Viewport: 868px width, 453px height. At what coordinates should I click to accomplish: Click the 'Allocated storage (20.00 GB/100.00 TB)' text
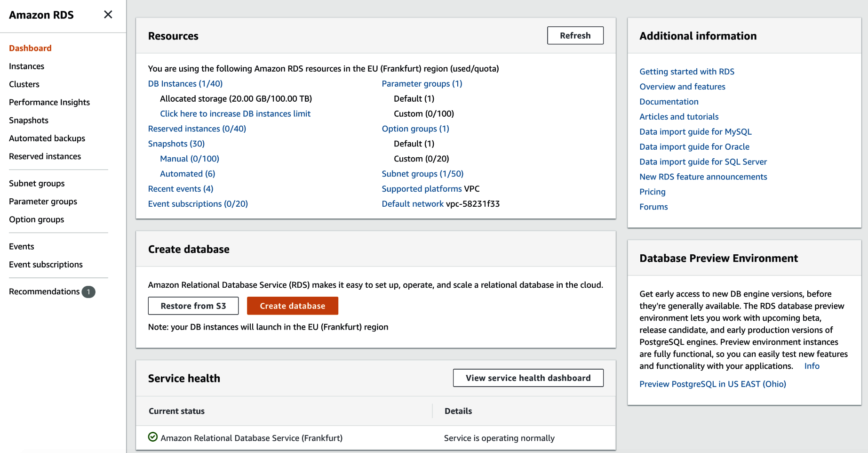coord(236,98)
